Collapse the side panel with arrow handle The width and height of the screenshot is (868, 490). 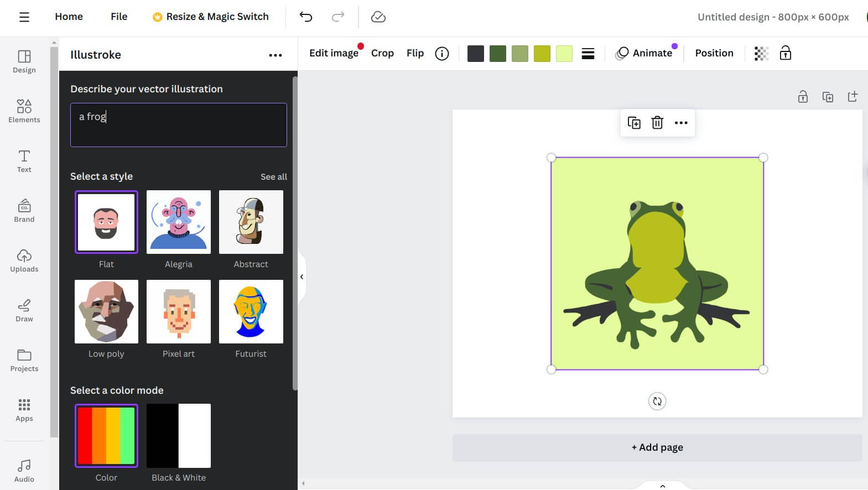(302, 277)
